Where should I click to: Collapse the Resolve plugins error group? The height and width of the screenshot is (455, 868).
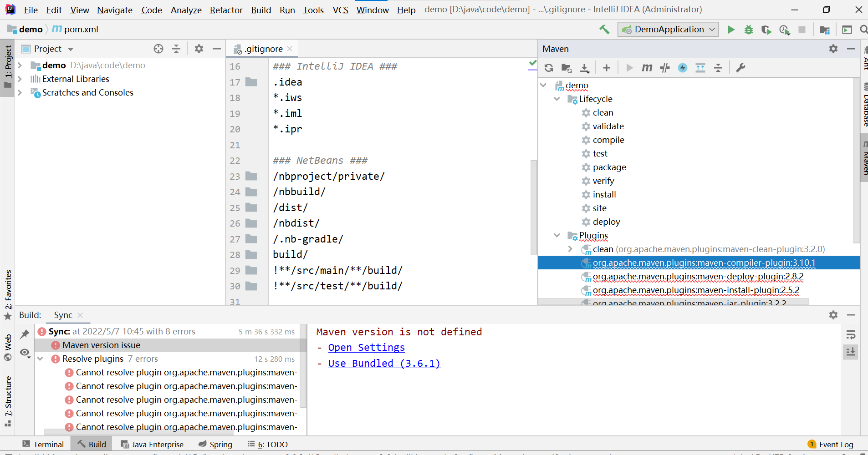click(x=41, y=359)
